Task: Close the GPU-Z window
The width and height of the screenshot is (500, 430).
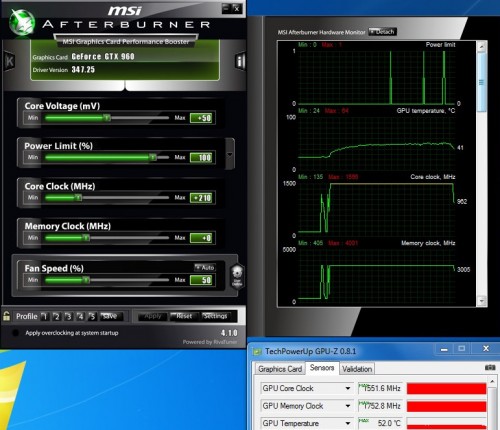Action: [x=486, y=349]
